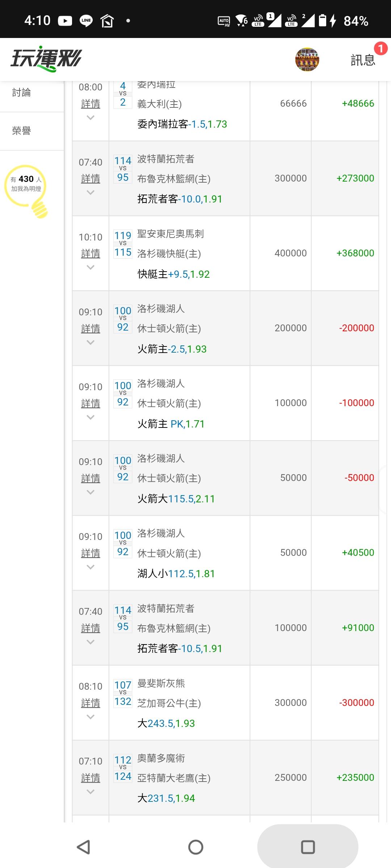This screenshot has height=868, width=391.
Task: Tap the YouTube status bar icon
Action: coord(65,21)
